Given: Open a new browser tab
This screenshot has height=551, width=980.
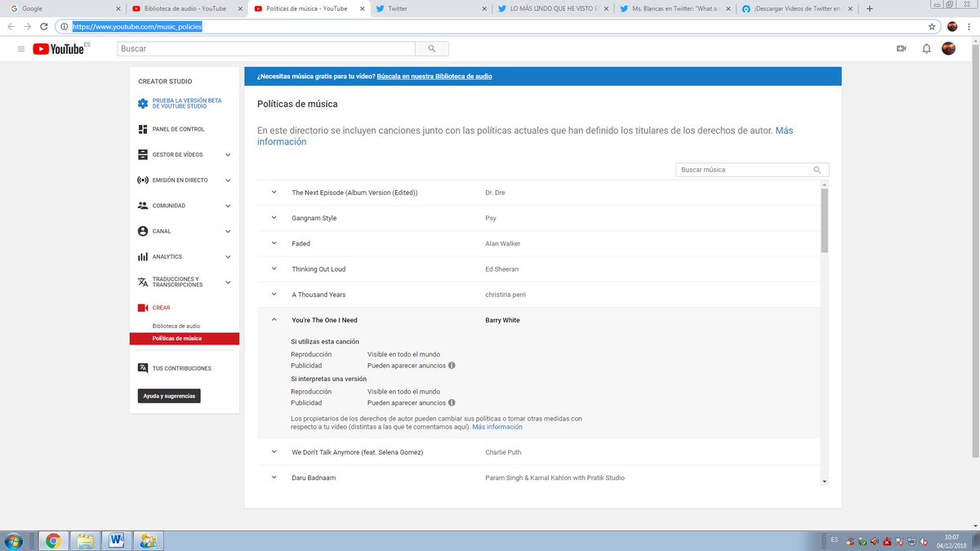Looking at the screenshot, I should click(x=869, y=9).
